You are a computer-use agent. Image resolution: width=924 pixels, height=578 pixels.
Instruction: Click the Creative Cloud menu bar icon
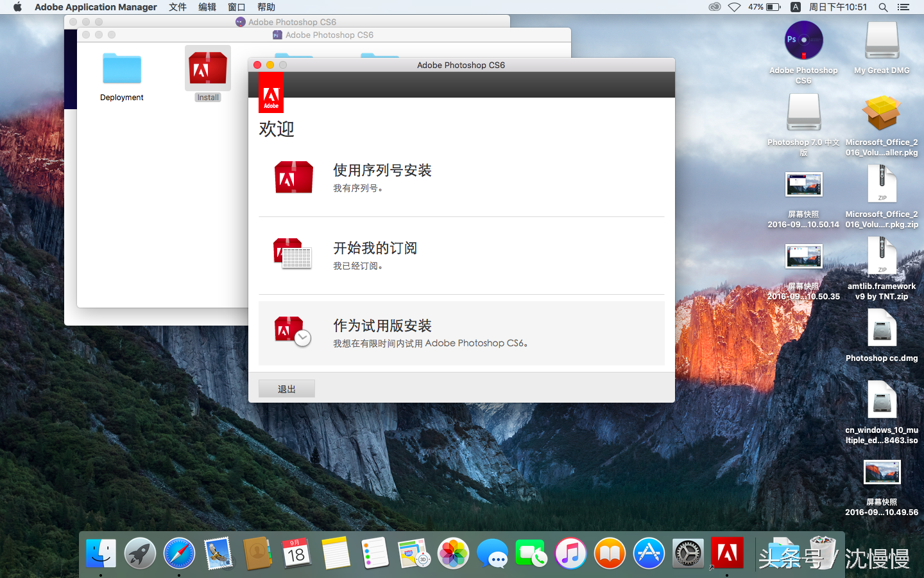[x=714, y=7]
